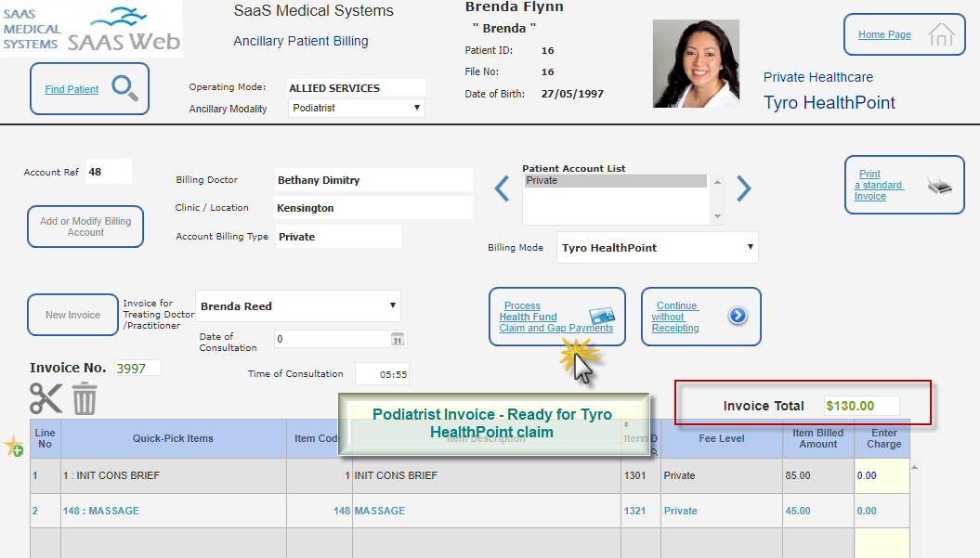Click the INIT CONS BRIEF description cell
The image size is (980, 558).
[x=487, y=475]
